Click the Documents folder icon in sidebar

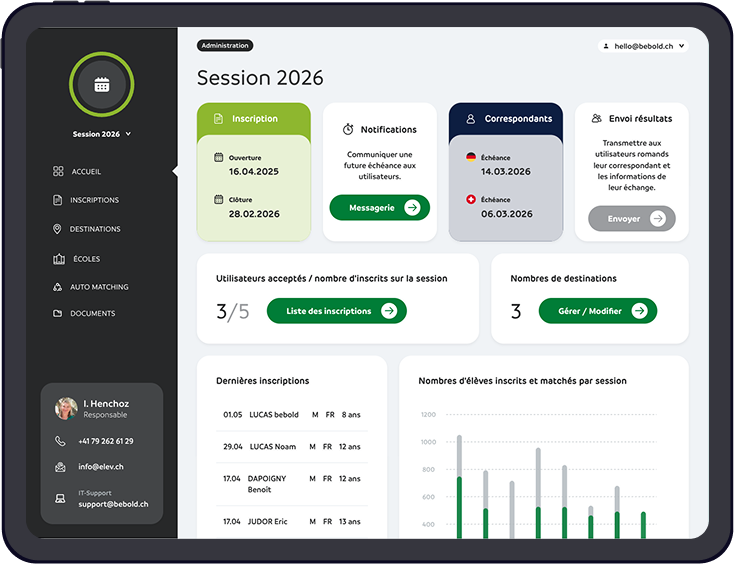(58, 314)
